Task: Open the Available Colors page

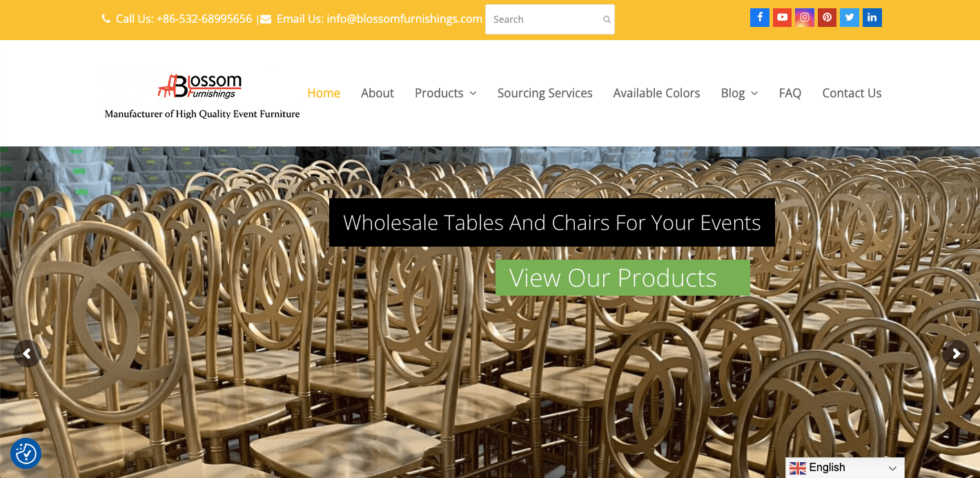Action: [657, 93]
